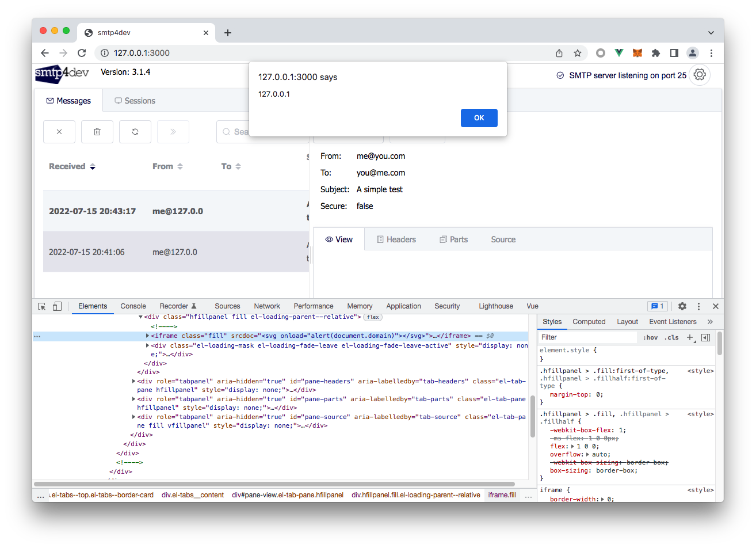
Task: Toggle the device emulation icon in DevTools
Action: coord(56,306)
